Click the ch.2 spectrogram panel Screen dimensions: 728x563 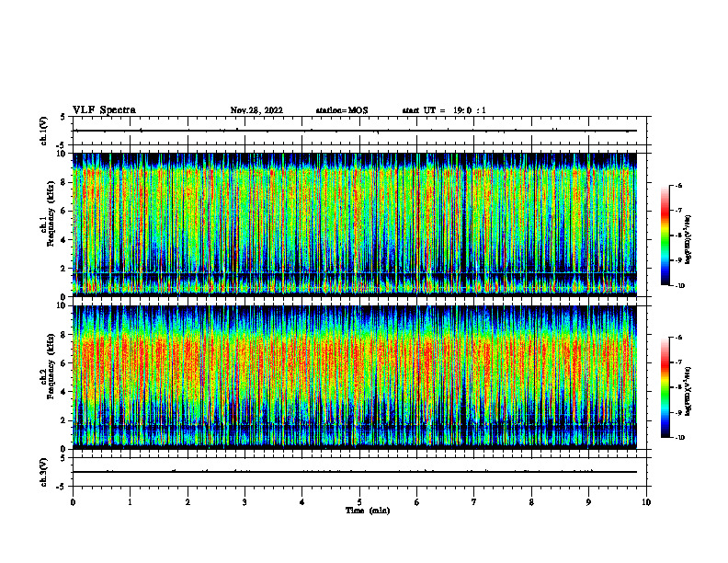[x=355, y=377]
